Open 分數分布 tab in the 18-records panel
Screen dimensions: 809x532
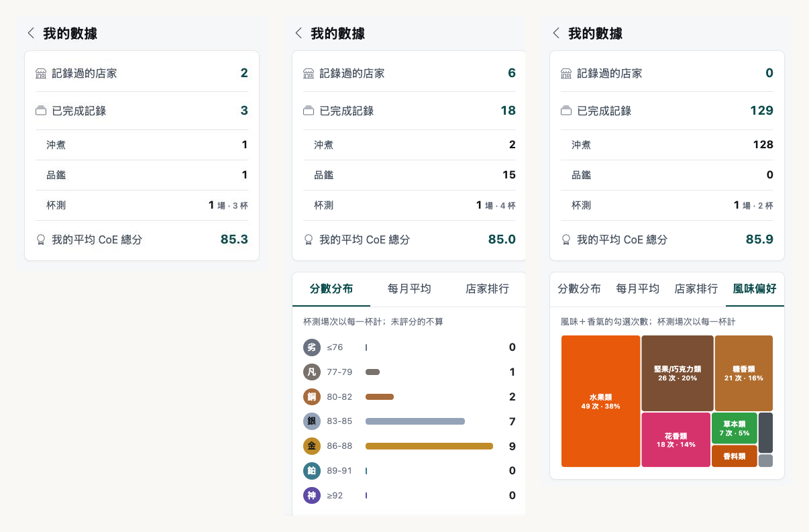pyautogui.click(x=331, y=289)
